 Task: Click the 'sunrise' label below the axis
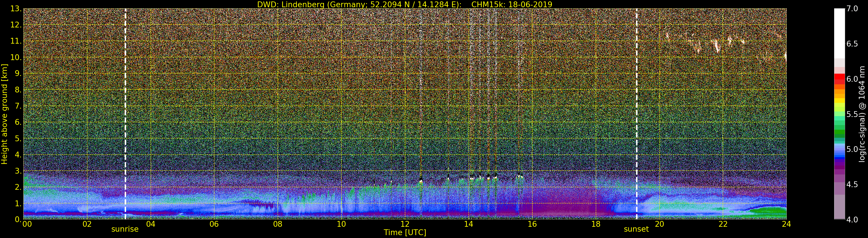click(125, 229)
